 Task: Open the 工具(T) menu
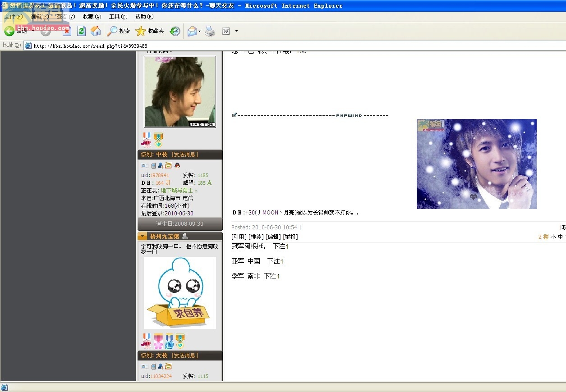pos(118,17)
